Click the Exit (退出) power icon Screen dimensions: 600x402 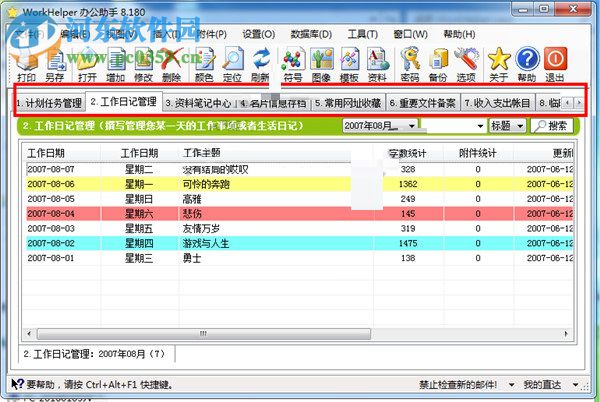(555, 65)
